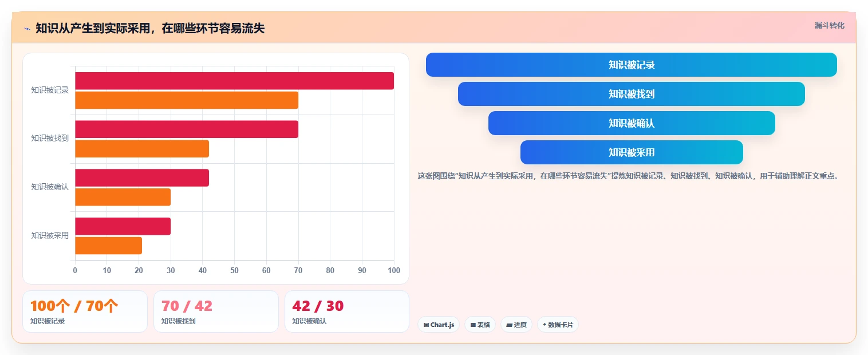Click the red bar for 知识被记录

click(234, 81)
